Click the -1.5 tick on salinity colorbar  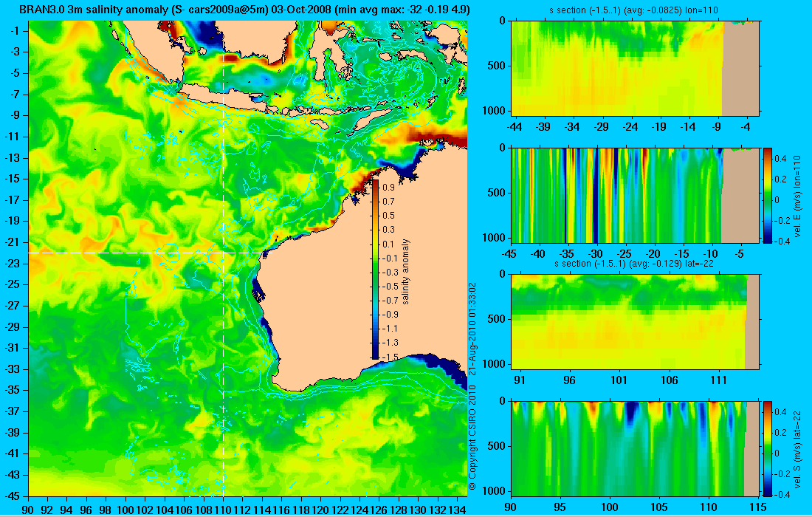[x=390, y=357]
